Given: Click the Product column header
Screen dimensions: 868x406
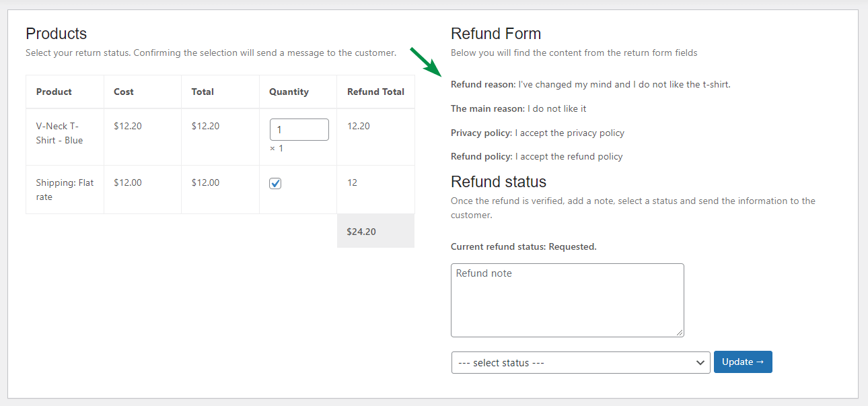Looking at the screenshot, I should (54, 92).
